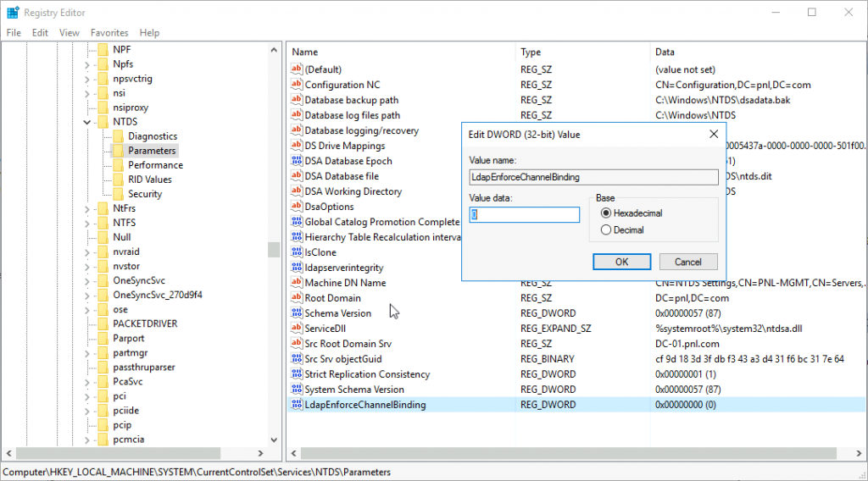
Task: Cancel the Edit DWORD dialog
Action: pyautogui.click(x=688, y=262)
